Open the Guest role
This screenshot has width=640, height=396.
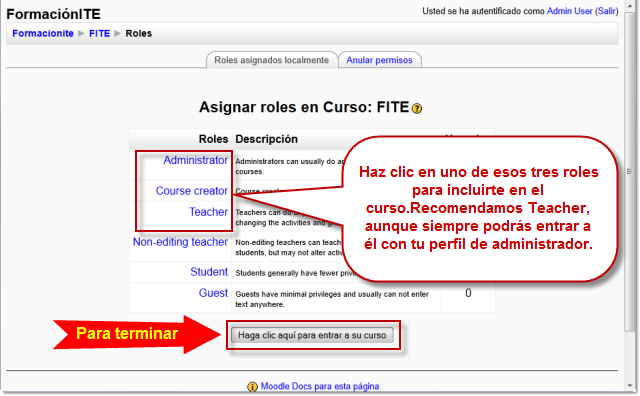coord(213,293)
